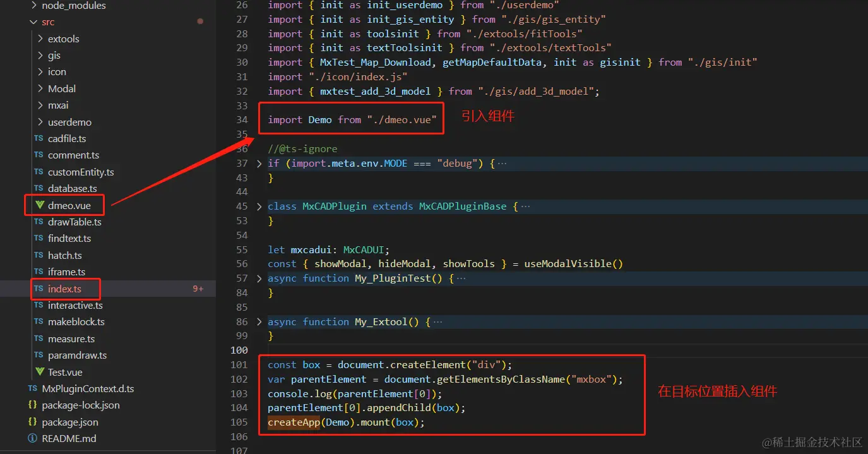Click the Vue icon beside dmeo.vue
This screenshot has width=868, height=454.
(x=39, y=206)
